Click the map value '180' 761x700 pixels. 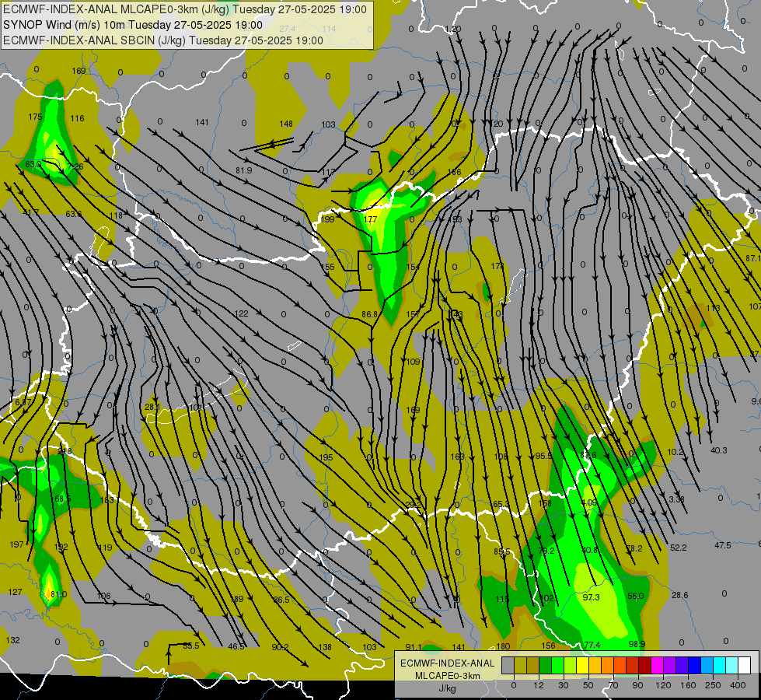click(x=503, y=646)
